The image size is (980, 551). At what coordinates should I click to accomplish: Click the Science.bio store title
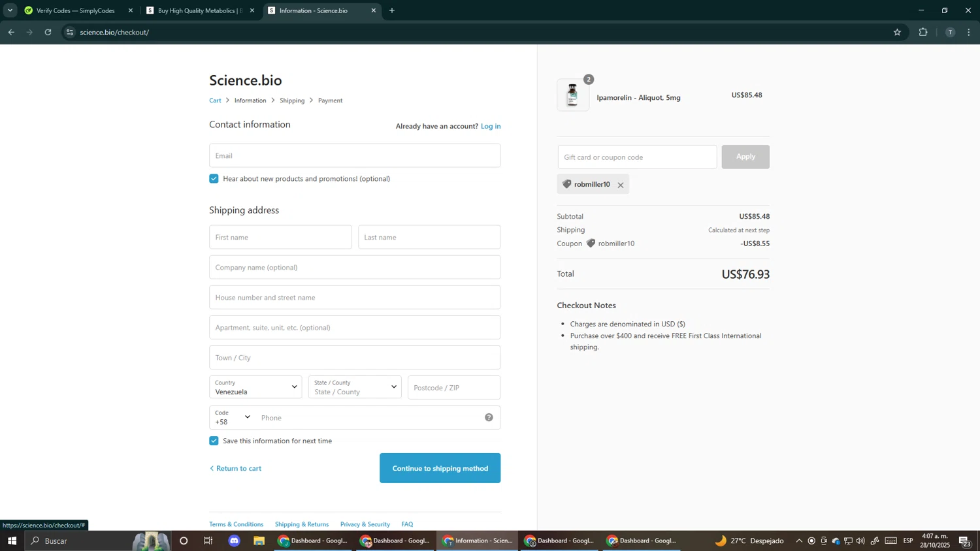[246, 80]
